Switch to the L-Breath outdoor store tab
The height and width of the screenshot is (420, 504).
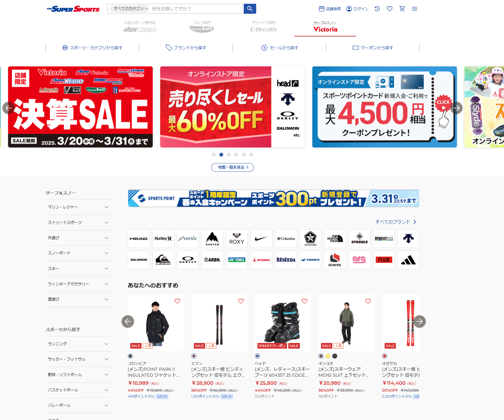tap(263, 27)
